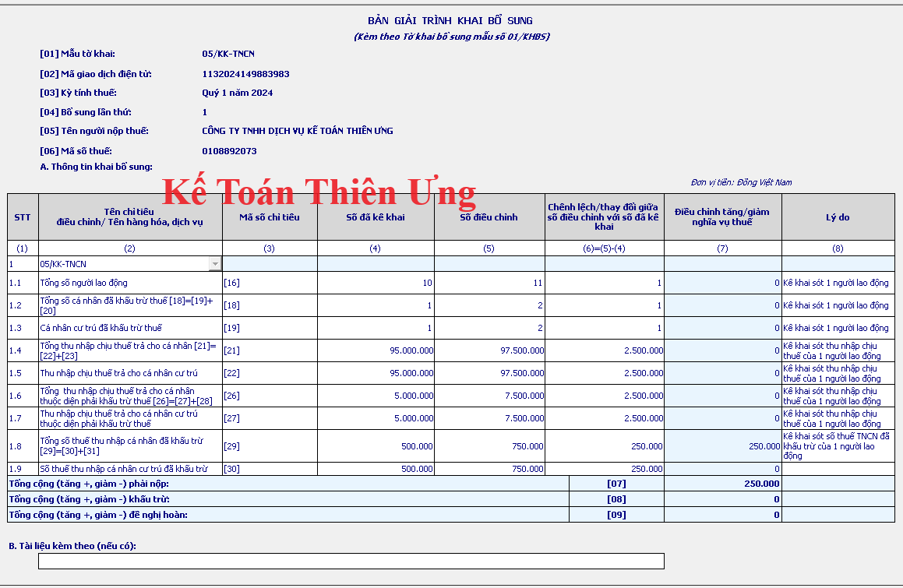Select declared value 10 in row 1.1
Screen dimensions: 903x588
click(376, 283)
